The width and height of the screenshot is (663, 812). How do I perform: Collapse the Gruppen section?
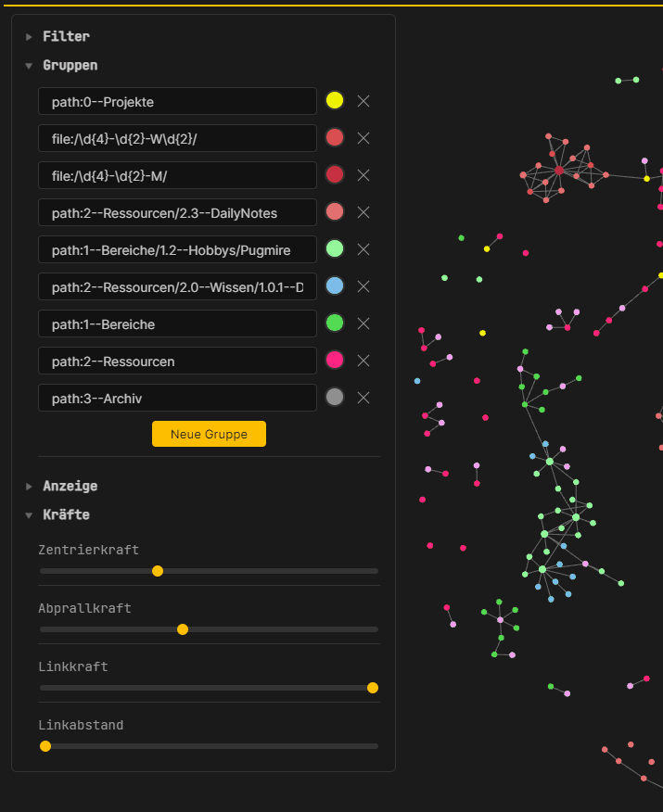point(29,66)
